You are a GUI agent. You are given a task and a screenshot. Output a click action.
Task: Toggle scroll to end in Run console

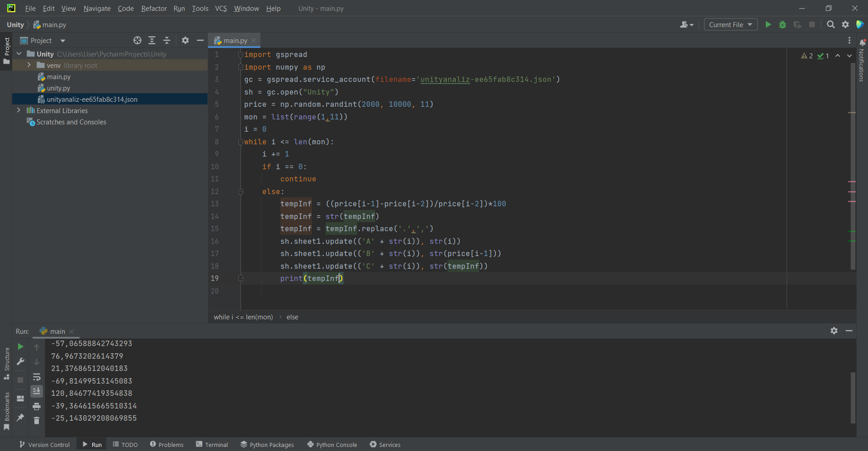37,391
